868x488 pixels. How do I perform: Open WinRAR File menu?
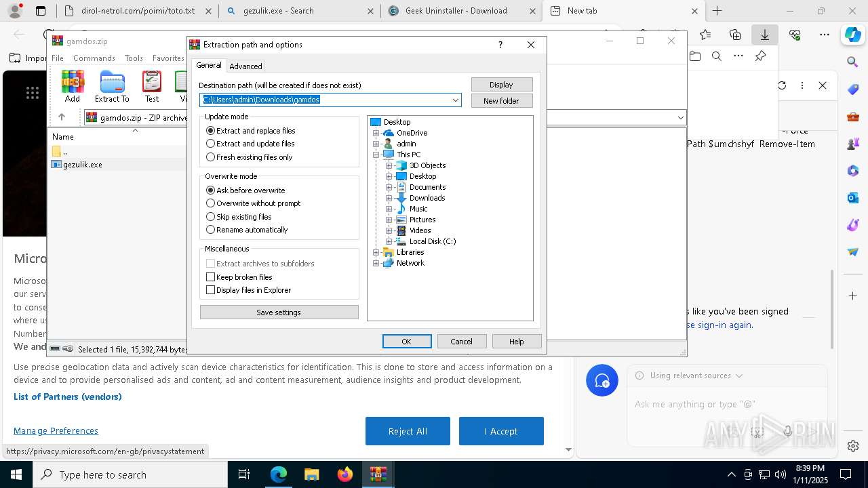[58, 58]
